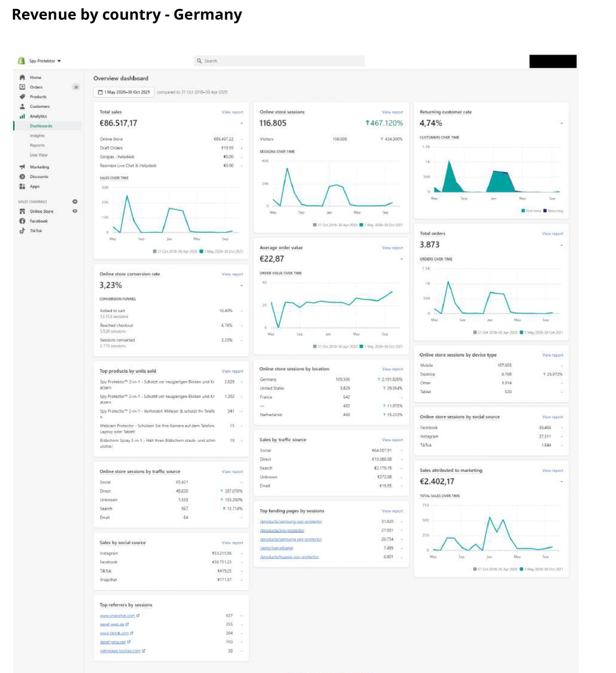Open /products/spy-protector landing page link
The width and height of the screenshot is (616, 673).
[x=282, y=530]
